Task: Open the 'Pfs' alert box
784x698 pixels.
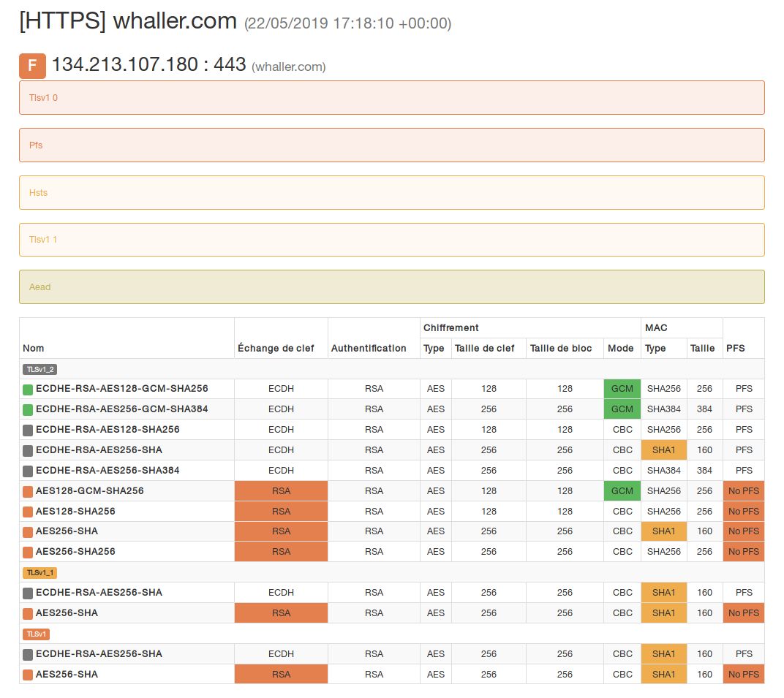Action: coord(391,145)
